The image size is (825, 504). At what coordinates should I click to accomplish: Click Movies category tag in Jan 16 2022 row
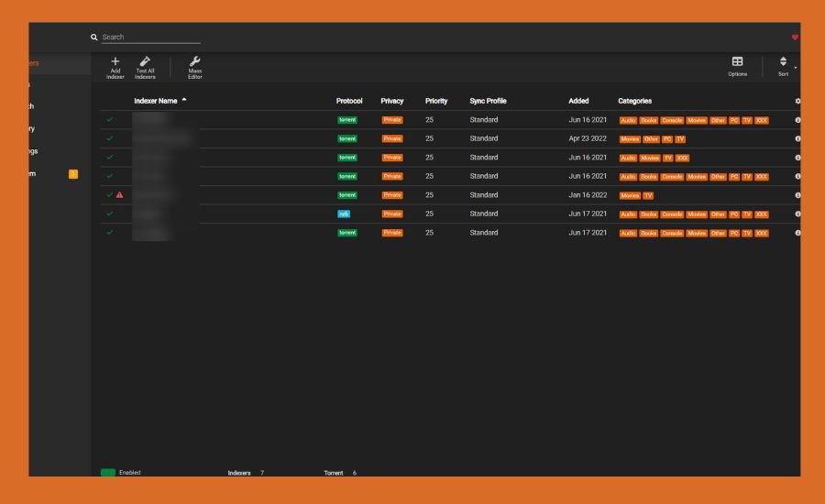629,196
